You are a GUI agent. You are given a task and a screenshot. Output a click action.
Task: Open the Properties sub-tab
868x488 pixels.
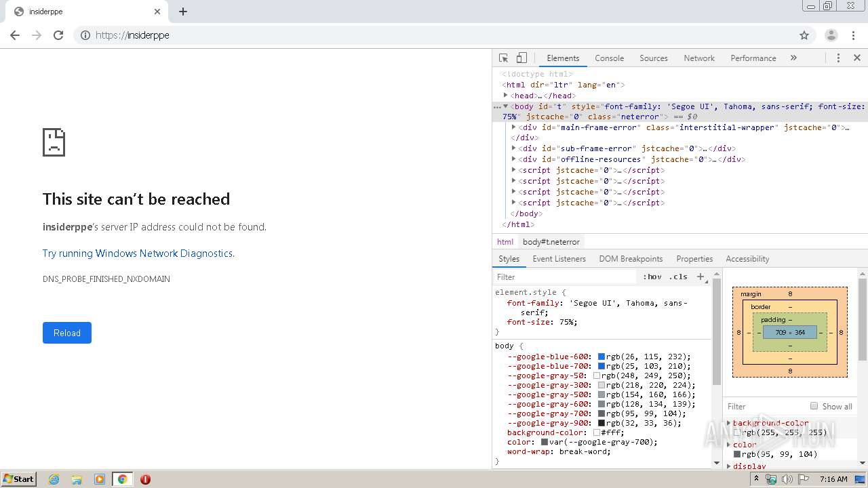point(694,259)
